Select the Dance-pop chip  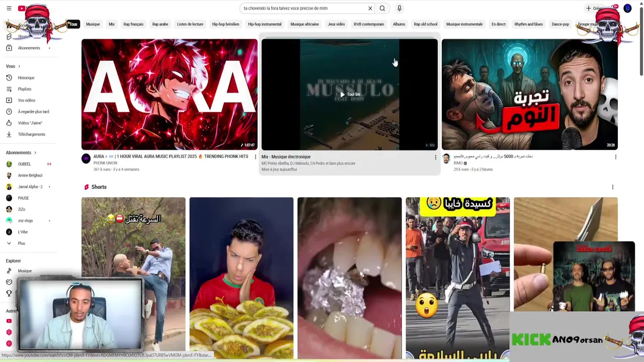(560, 24)
